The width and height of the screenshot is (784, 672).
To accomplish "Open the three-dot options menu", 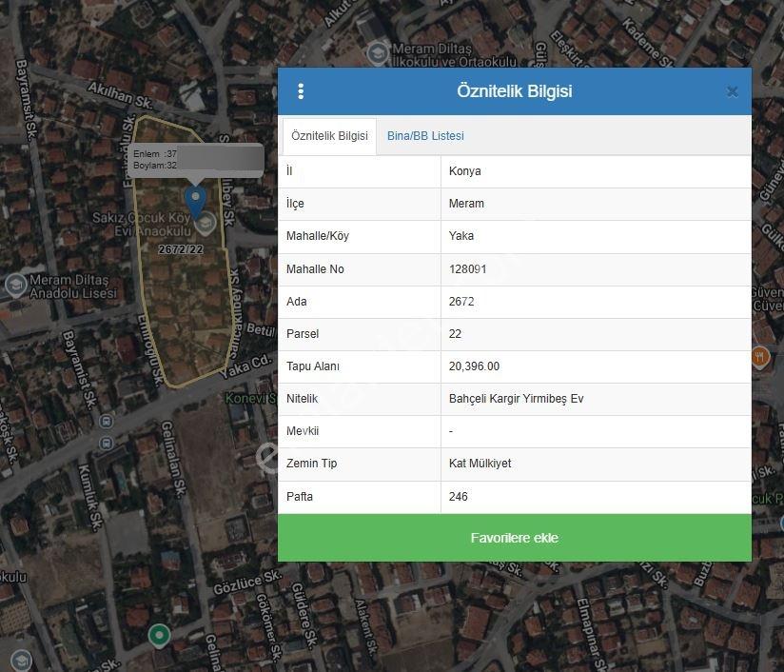I will 301,91.
